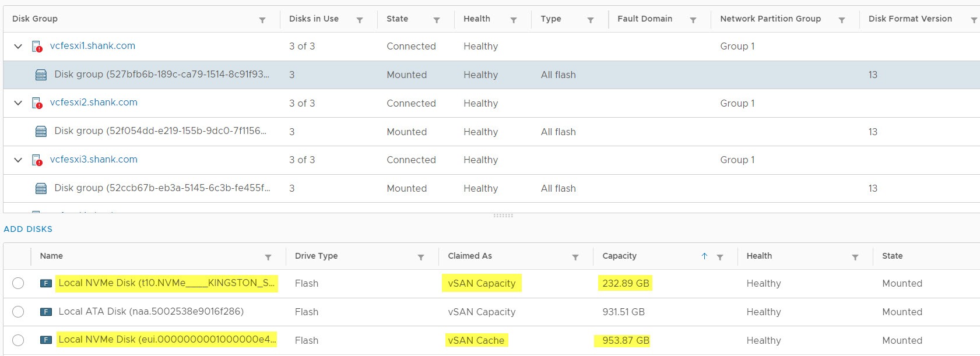Click the flash icon beside Local ATA Disk
Screen dimensions: 980x356
[x=45, y=312]
